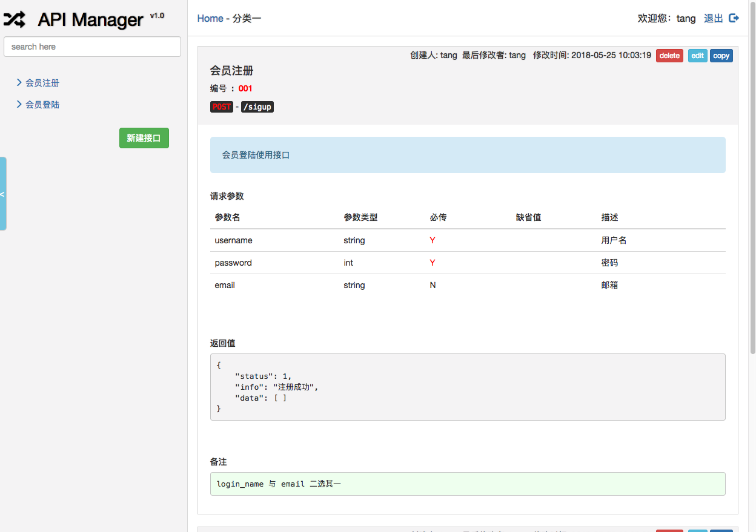Click the 修改时间 timestamp text

point(592,55)
